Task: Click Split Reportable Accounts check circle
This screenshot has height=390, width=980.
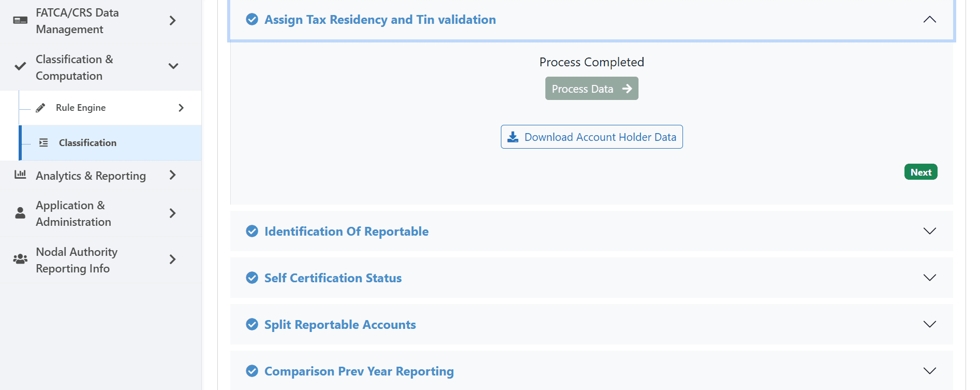Action: point(252,324)
